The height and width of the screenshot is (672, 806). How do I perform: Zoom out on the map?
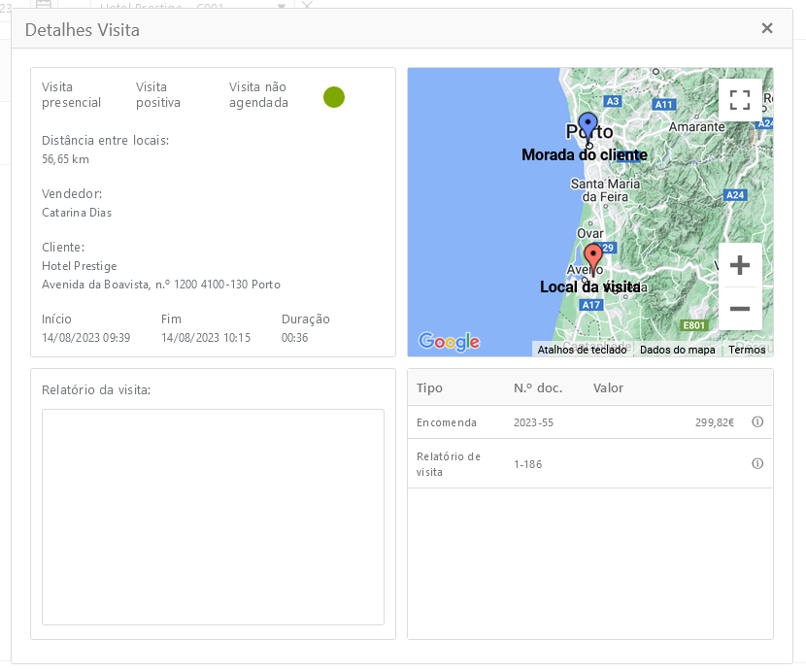(740, 309)
